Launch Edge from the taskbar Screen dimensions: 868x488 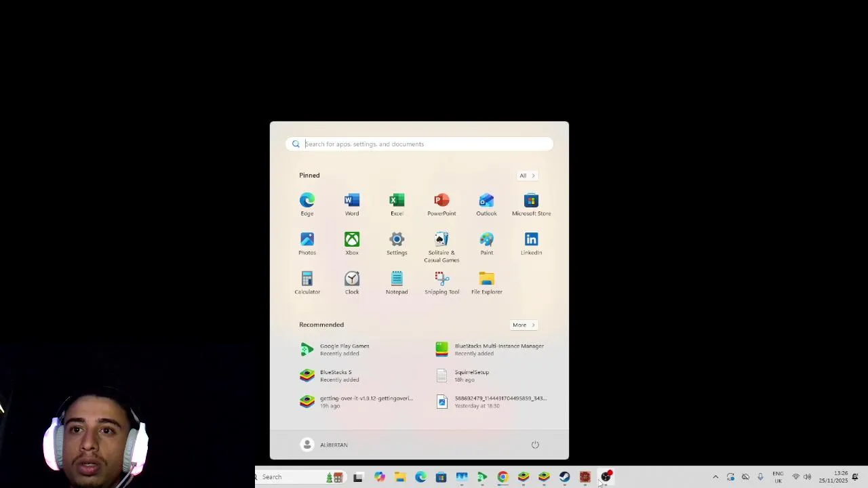pos(420,477)
